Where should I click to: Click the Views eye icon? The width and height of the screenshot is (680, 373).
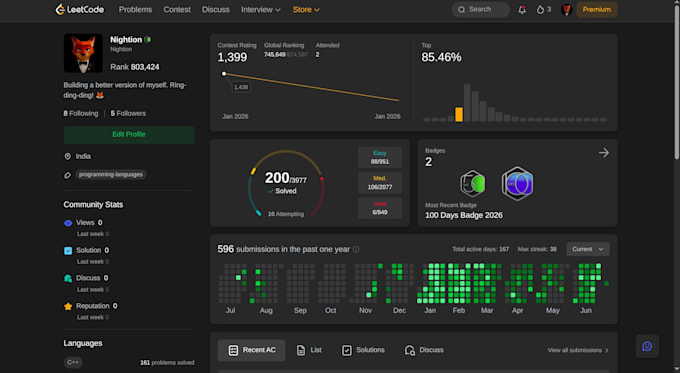point(68,223)
